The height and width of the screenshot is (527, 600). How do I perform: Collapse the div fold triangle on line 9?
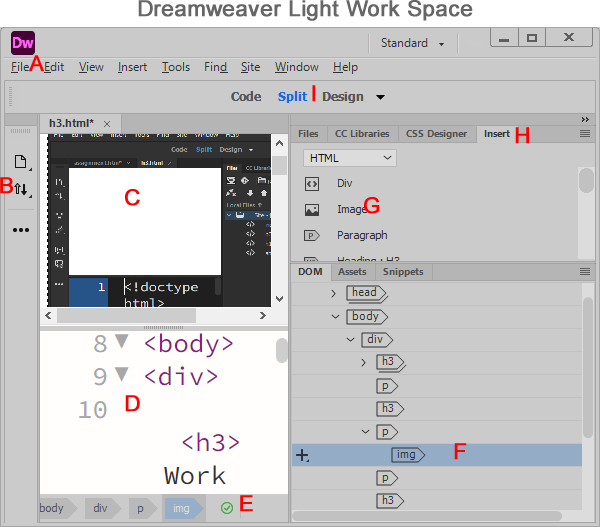point(121,375)
